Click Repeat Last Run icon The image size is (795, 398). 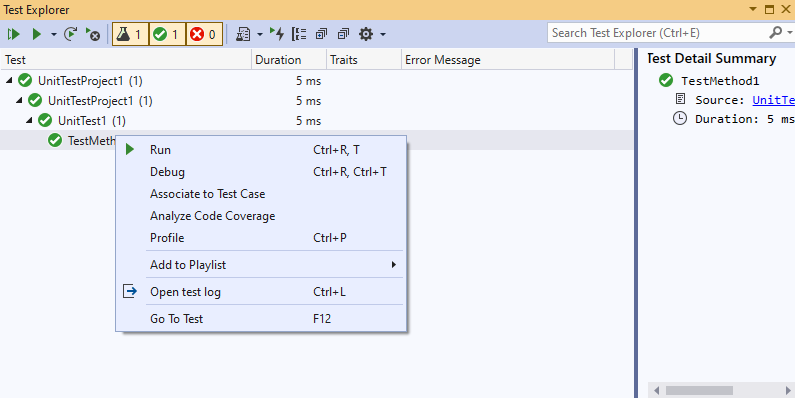70,34
